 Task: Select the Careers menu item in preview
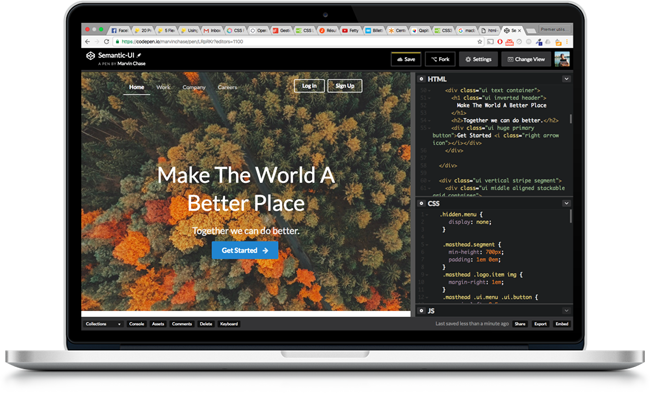click(x=228, y=87)
